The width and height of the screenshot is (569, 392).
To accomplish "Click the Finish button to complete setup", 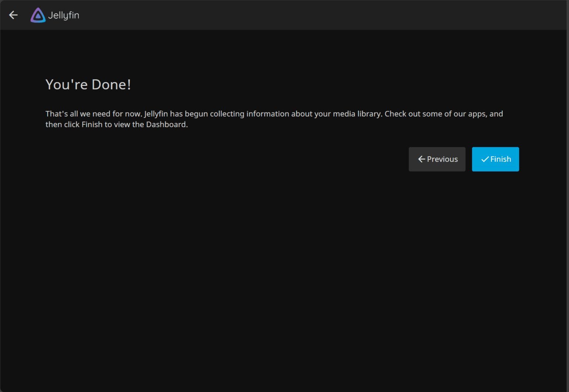I will (495, 159).
